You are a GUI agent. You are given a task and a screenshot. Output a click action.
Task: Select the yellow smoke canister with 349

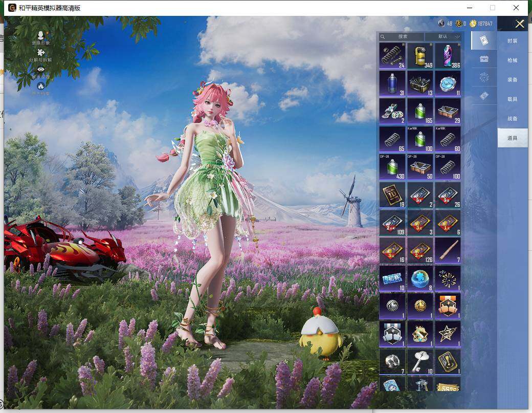click(x=419, y=55)
